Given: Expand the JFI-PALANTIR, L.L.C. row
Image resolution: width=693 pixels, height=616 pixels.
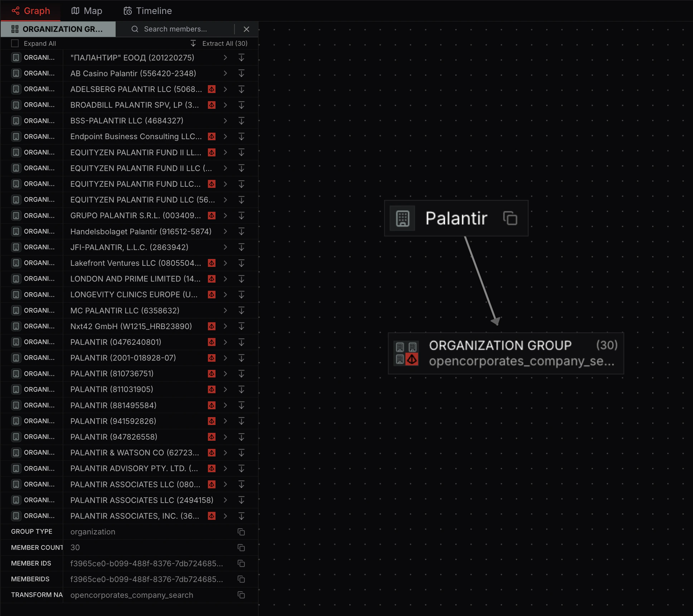Looking at the screenshot, I should [x=225, y=247].
